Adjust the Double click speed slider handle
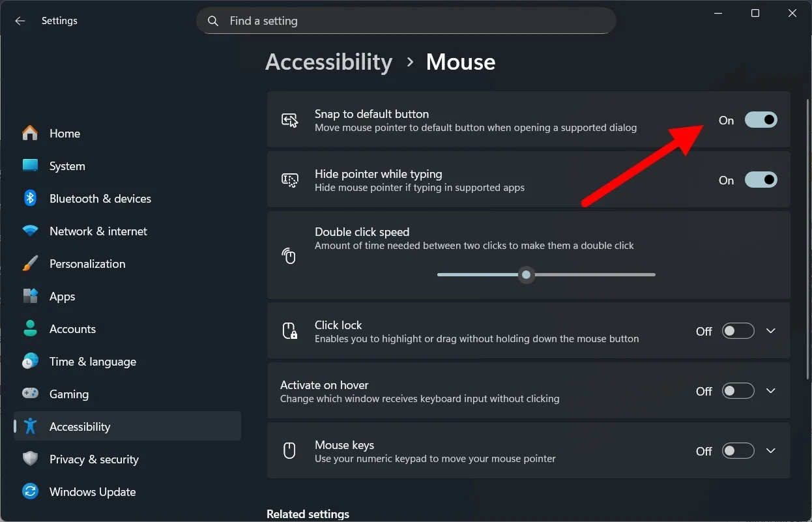Viewport: 812px width, 522px height. 526,274
